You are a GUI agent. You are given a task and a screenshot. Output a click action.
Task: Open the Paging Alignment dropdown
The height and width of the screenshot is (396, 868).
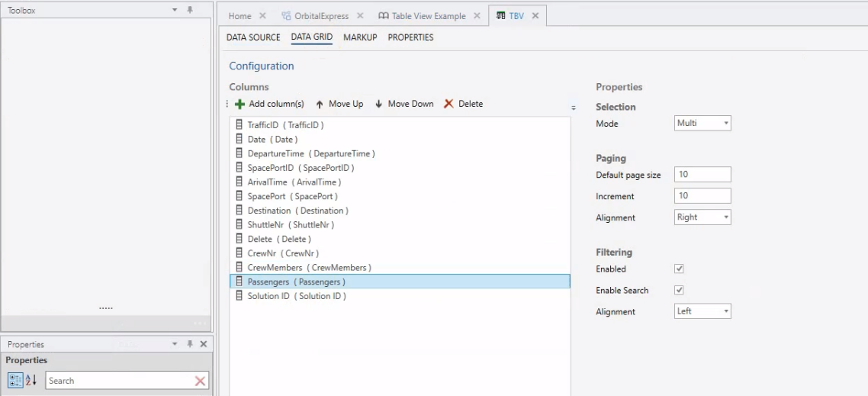pyautogui.click(x=702, y=217)
